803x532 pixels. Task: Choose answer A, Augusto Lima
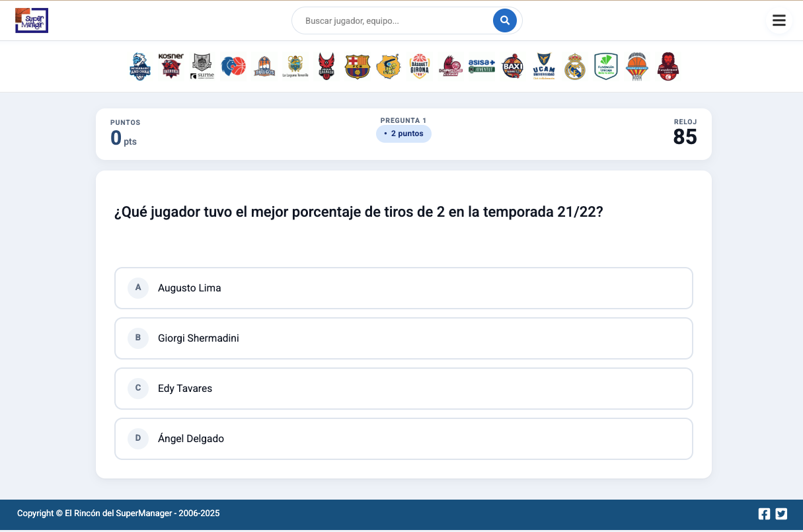coord(404,288)
